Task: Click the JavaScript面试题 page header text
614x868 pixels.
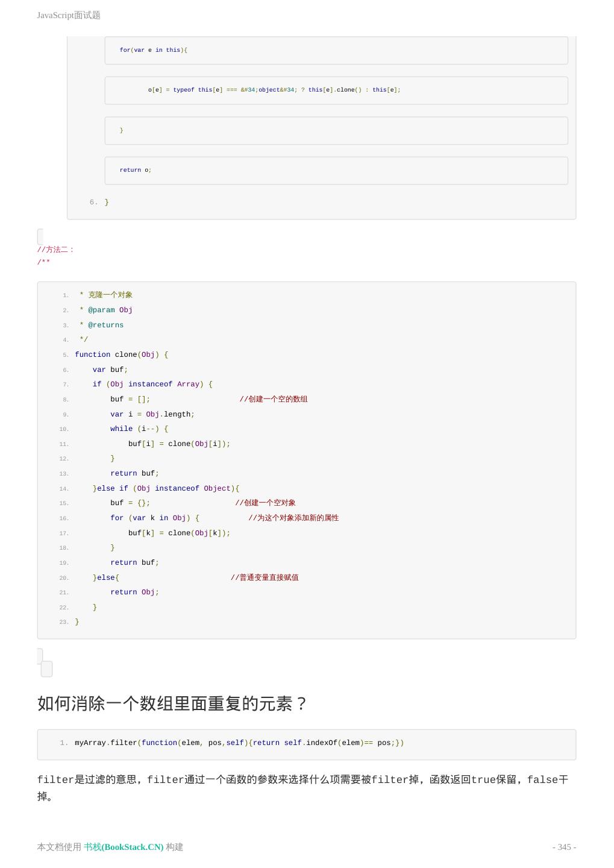Action: 69,15
